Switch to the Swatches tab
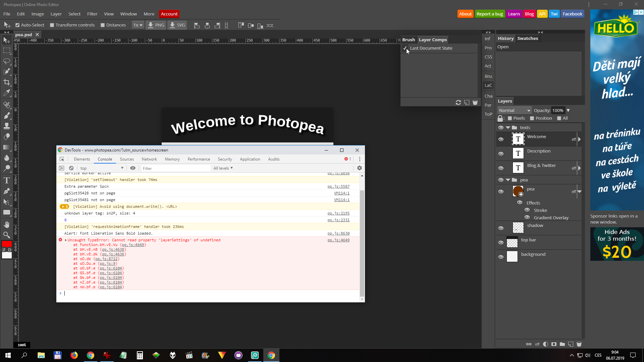The image size is (644, 362). pos(527,38)
